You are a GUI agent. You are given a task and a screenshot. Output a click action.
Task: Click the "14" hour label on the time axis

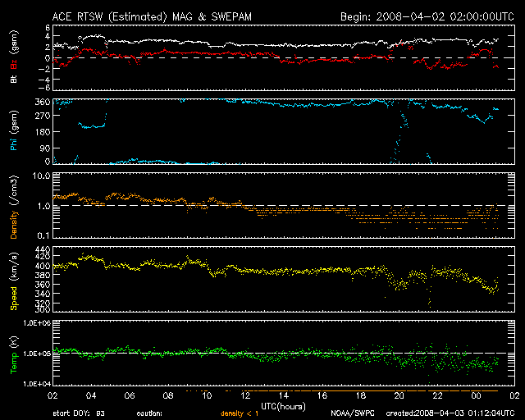click(284, 395)
